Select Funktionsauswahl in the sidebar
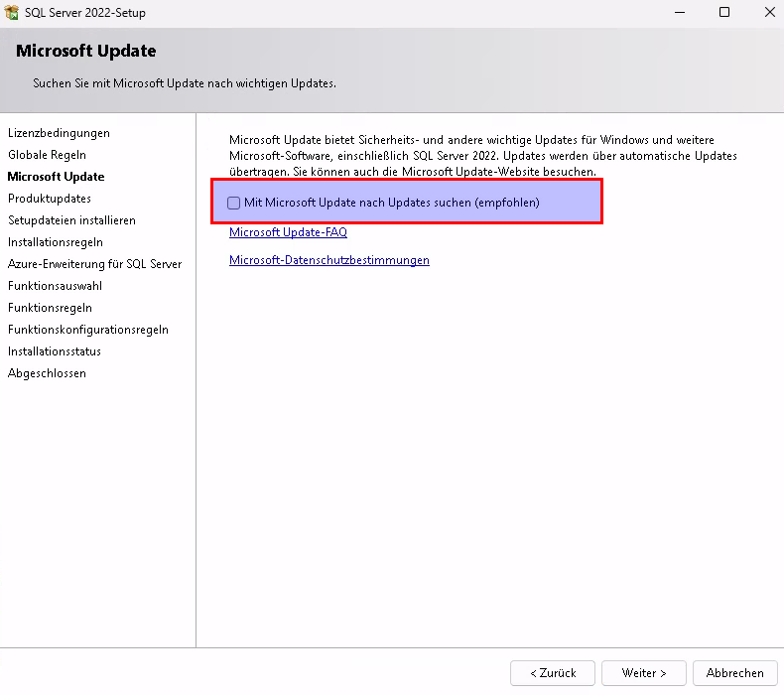 tap(55, 286)
